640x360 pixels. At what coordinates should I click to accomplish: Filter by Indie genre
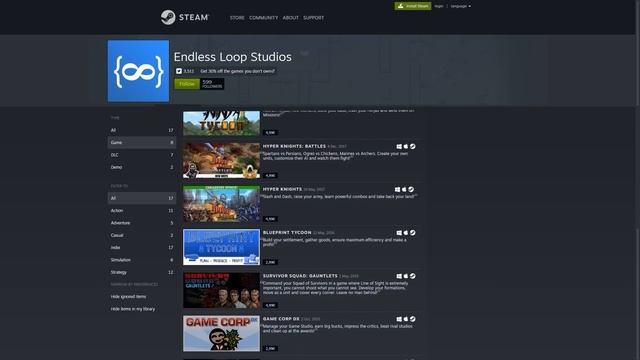[142, 247]
